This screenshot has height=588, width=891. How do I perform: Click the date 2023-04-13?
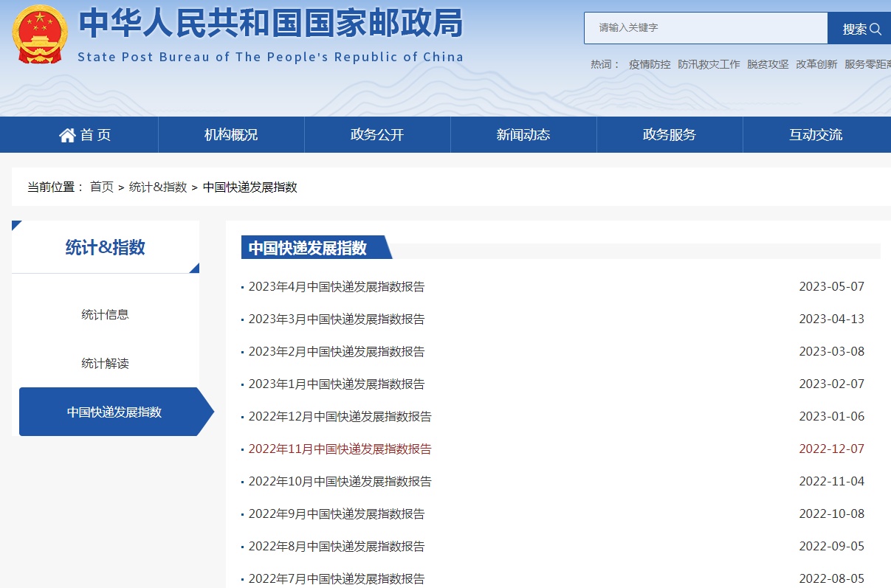point(832,319)
